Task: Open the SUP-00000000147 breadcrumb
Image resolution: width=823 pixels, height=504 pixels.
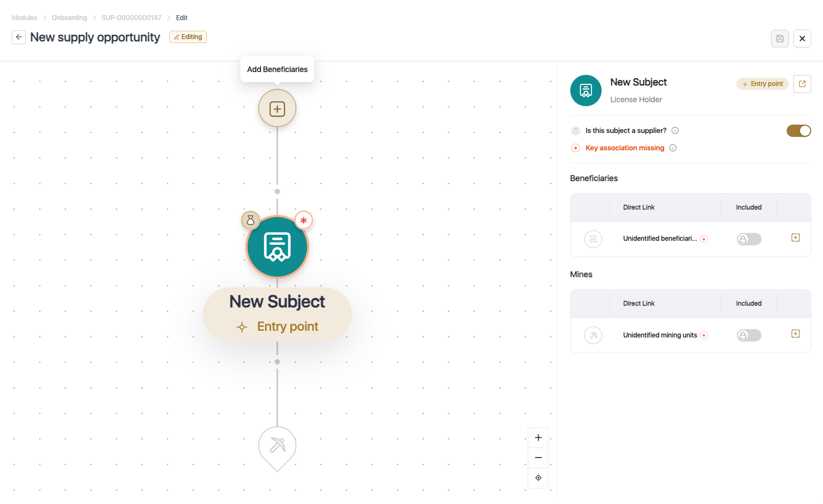Action: [x=131, y=18]
